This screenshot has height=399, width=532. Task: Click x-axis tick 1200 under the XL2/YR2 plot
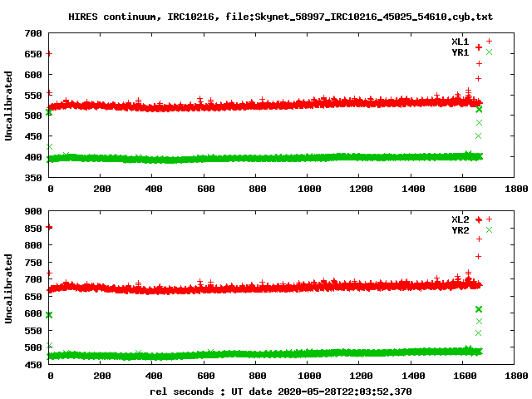click(x=361, y=376)
